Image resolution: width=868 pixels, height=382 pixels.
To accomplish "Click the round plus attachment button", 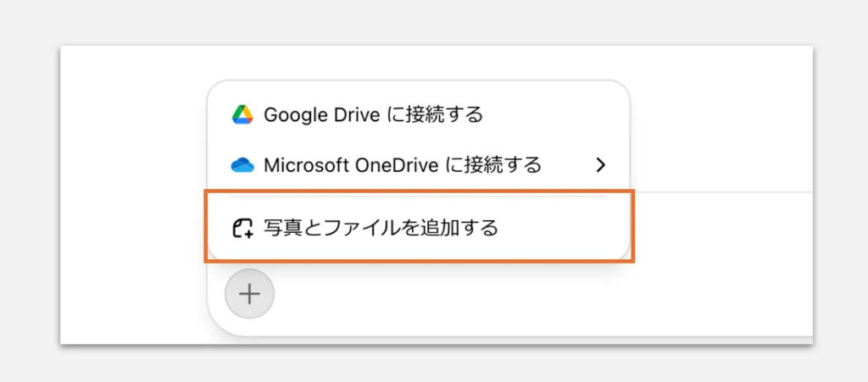I will (249, 294).
